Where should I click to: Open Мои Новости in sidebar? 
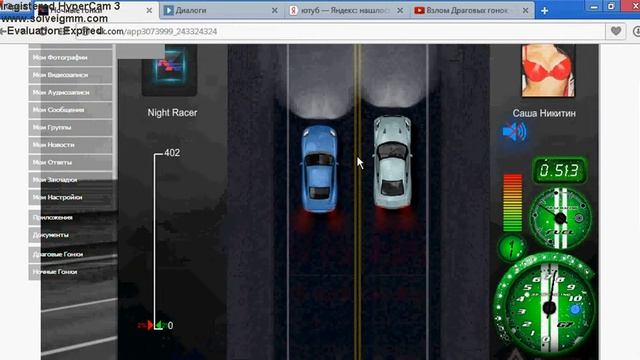pos(71,145)
